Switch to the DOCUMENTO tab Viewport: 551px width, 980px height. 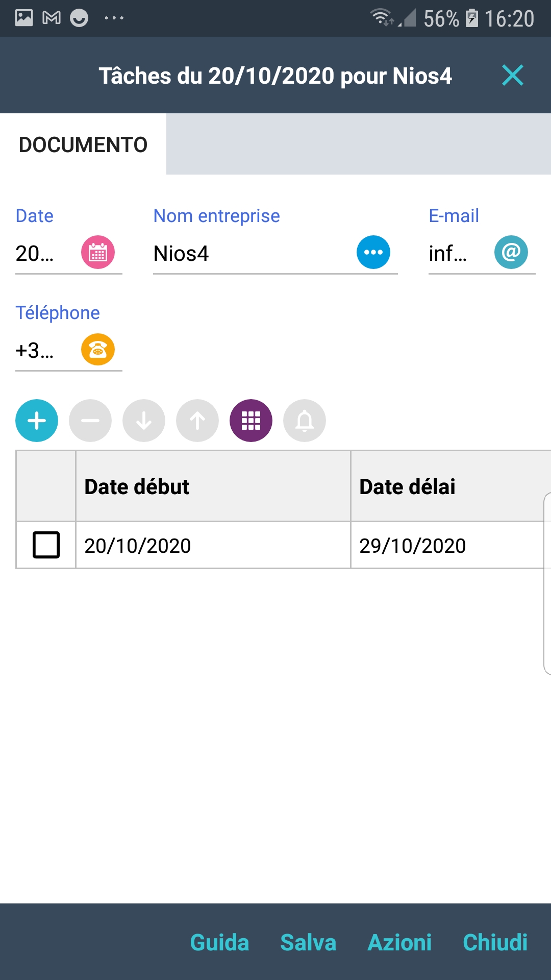pos(83,144)
